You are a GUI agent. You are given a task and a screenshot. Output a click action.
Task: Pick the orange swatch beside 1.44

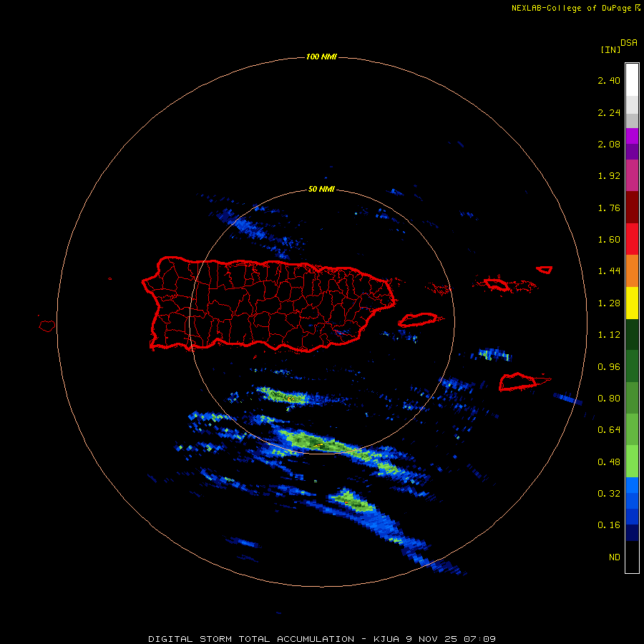pos(632,270)
